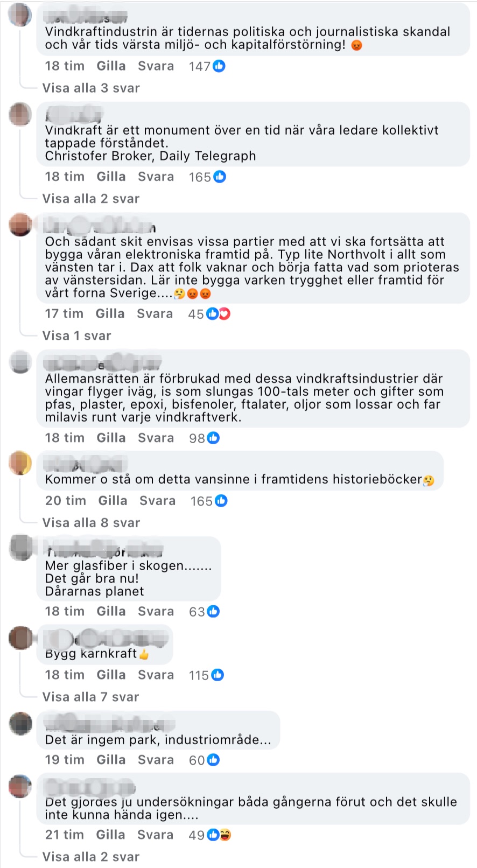Open '20 tim' timestamp link
This screenshot has width=477, height=868.
click(x=66, y=501)
